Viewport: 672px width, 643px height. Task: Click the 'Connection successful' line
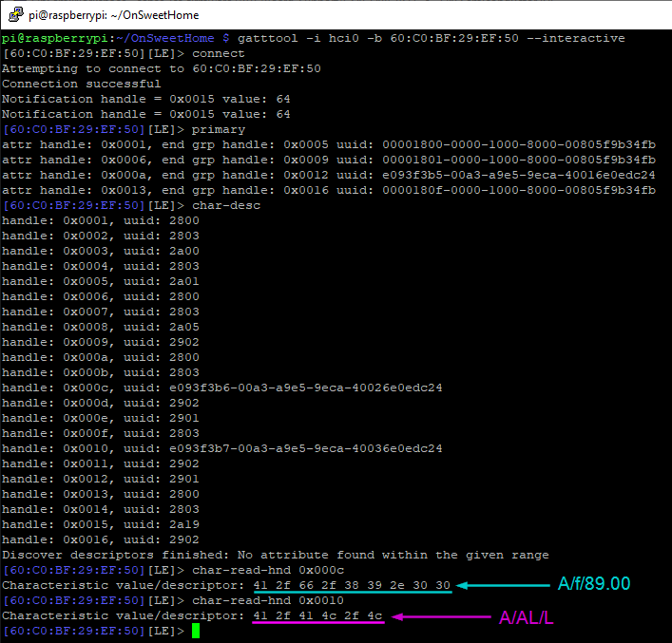[82, 84]
